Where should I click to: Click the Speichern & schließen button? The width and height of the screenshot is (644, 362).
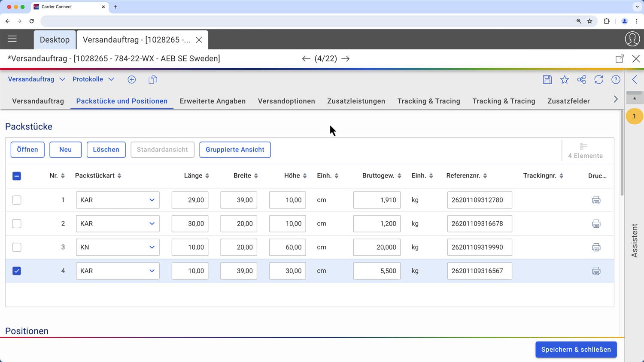pyautogui.click(x=576, y=349)
